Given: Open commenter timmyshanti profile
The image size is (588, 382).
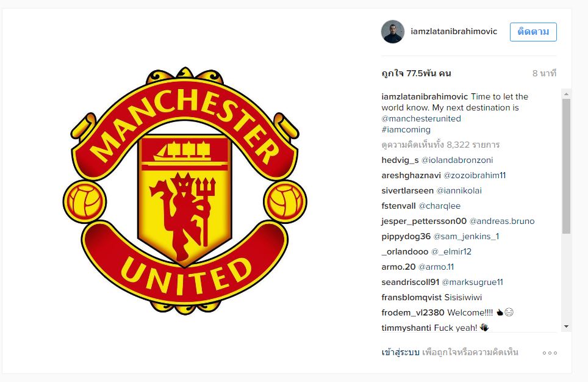Looking at the screenshot, I should [x=406, y=328].
